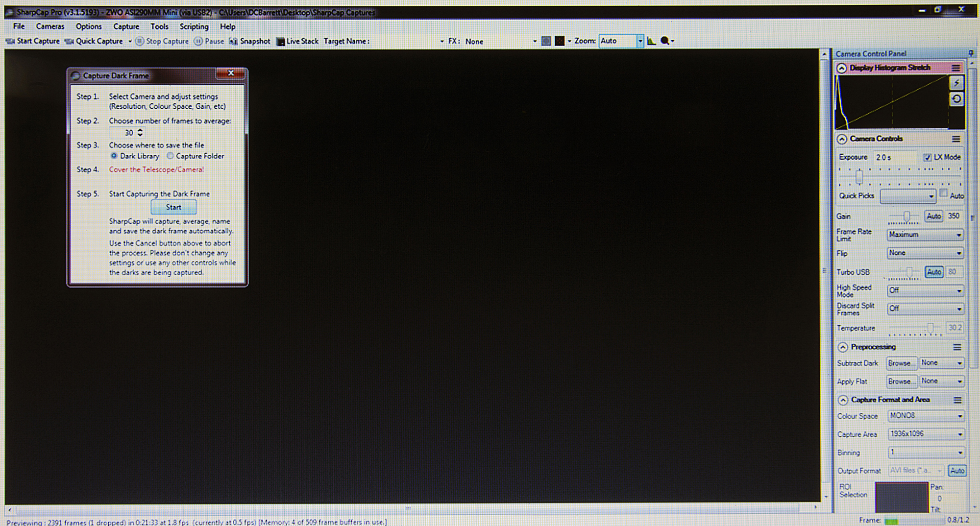Open the Help menu
This screenshot has height=526, width=980.
(x=227, y=26)
